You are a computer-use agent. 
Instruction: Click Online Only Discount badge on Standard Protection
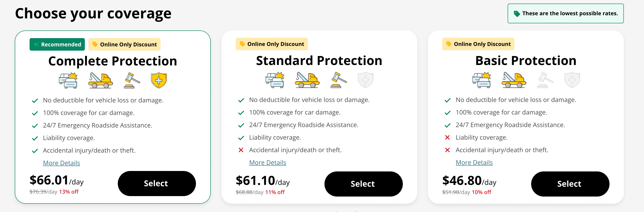pos(272,44)
